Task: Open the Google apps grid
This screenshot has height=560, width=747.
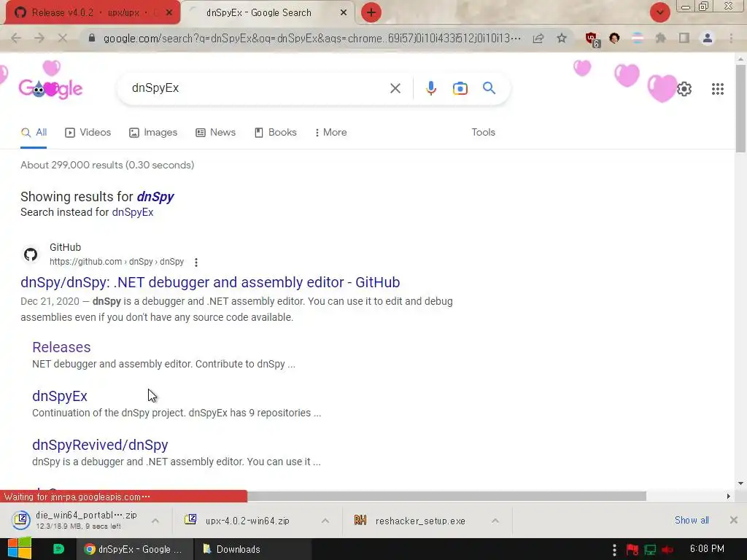Action: pos(718,89)
